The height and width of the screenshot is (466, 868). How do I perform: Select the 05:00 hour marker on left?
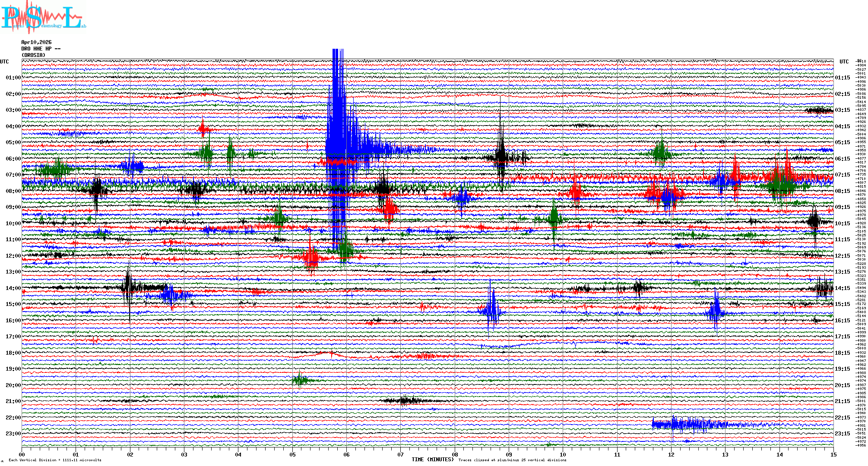click(13, 142)
